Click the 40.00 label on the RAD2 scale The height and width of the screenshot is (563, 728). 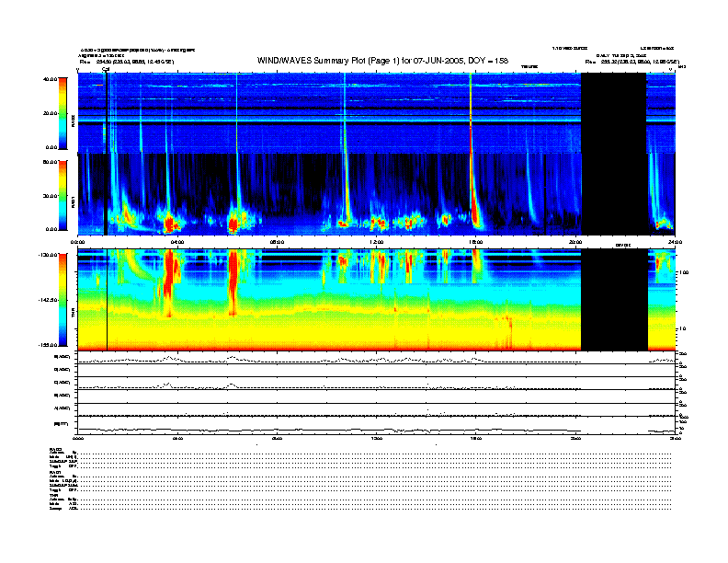click(50, 79)
